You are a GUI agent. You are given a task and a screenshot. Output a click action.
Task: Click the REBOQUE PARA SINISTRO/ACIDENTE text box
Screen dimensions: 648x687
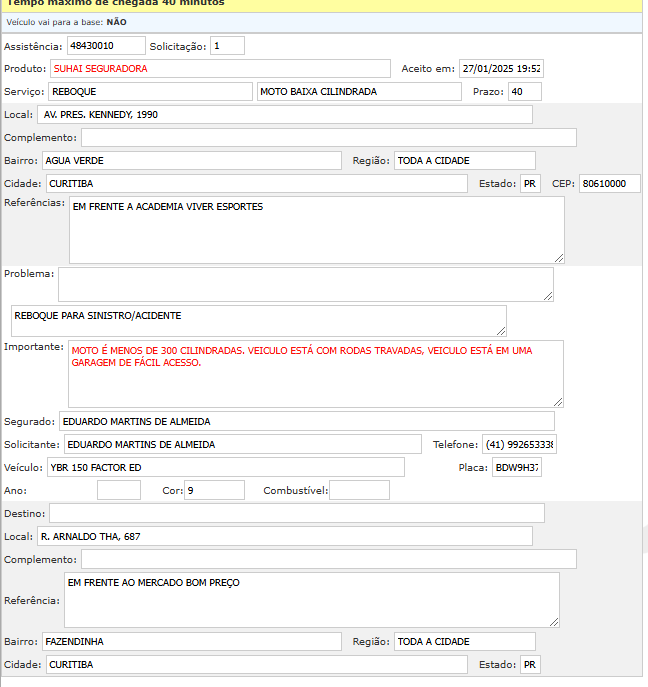pos(258,320)
